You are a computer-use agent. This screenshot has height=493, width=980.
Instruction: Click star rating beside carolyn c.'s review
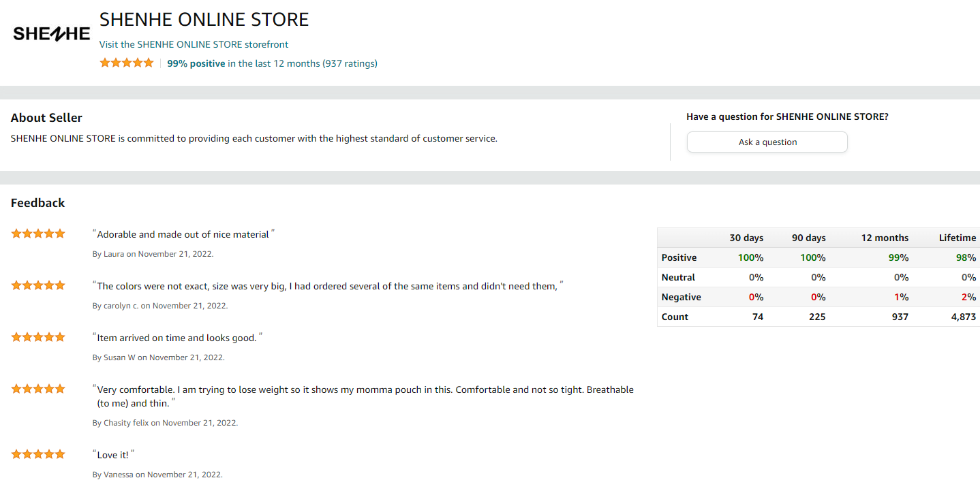coord(38,285)
